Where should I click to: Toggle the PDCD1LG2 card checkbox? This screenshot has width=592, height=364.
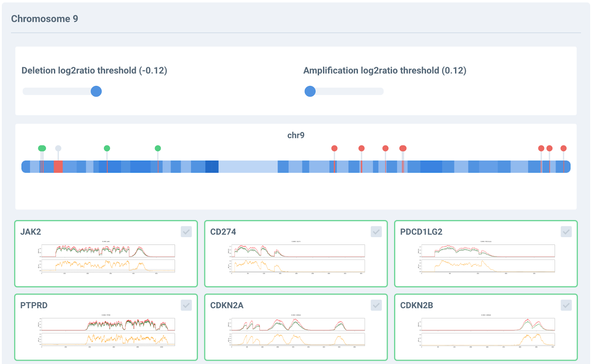click(566, 232)
